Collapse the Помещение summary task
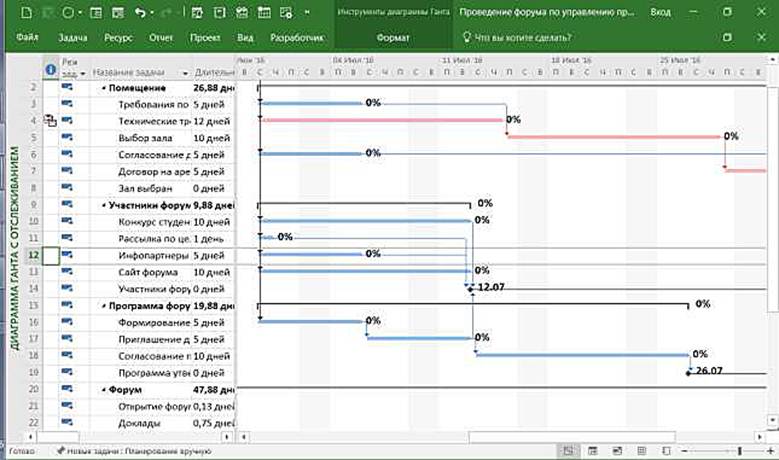The image size is (779, 460). [103, 88]
